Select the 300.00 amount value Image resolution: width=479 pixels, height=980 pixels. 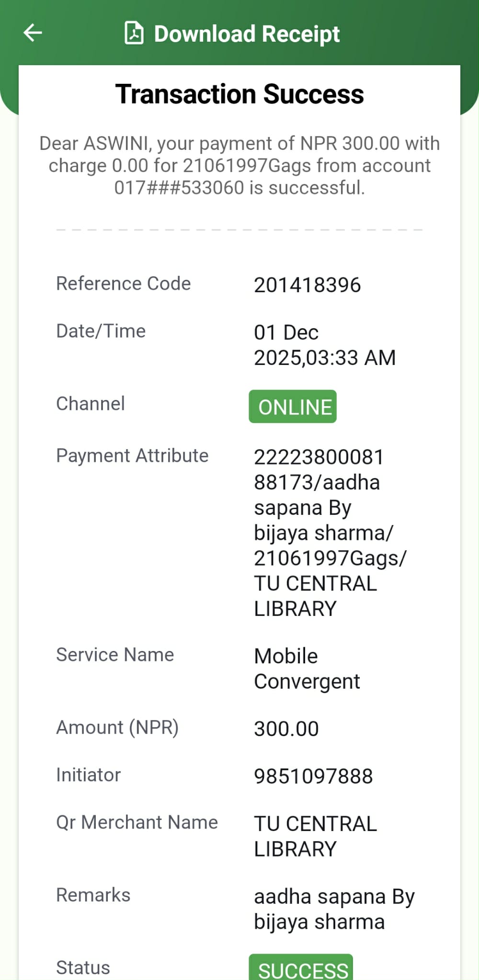(286, 729)
